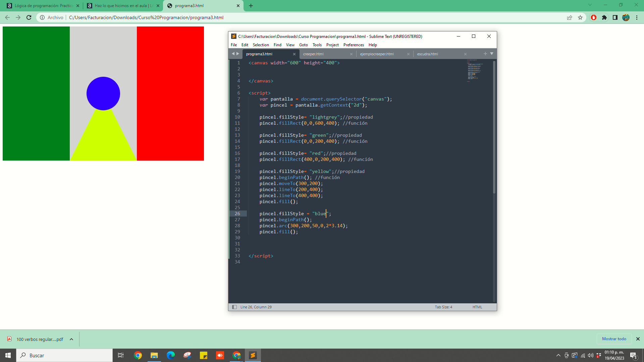Click Mostrar todo downloads button
This screenshot has height=362, width=644.
[614, 339]
